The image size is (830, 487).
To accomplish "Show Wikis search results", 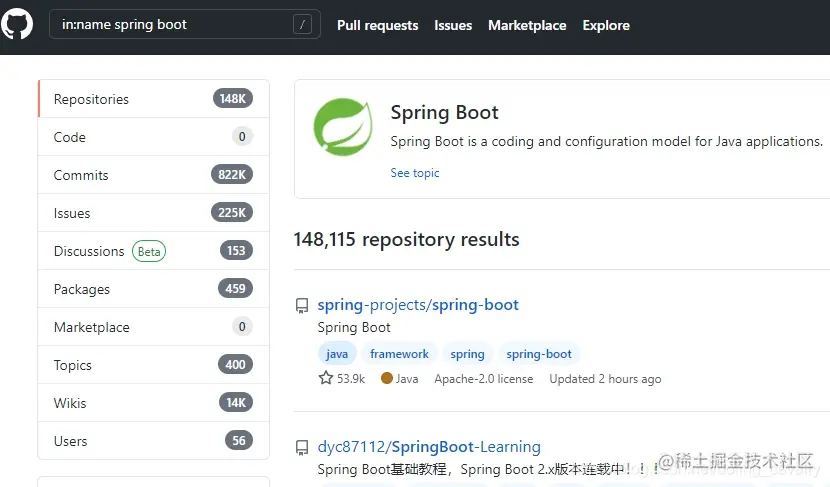I will pyautogui.click(x=154, y=403).
